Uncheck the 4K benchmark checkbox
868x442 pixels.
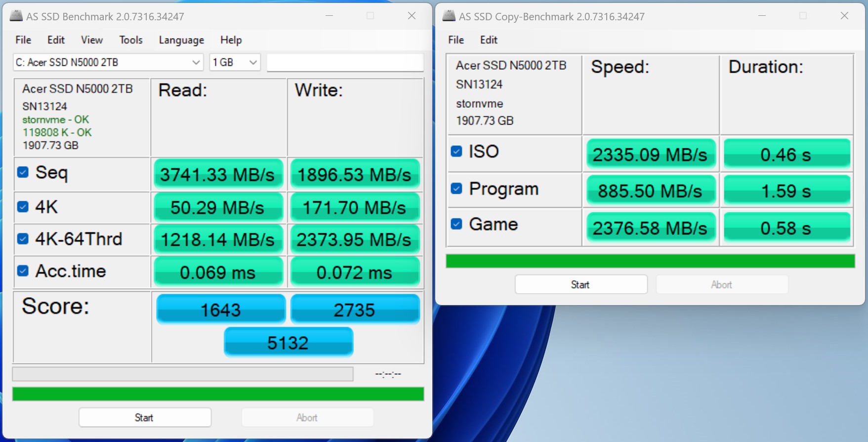pyautogui.click(x=23, y=207)
